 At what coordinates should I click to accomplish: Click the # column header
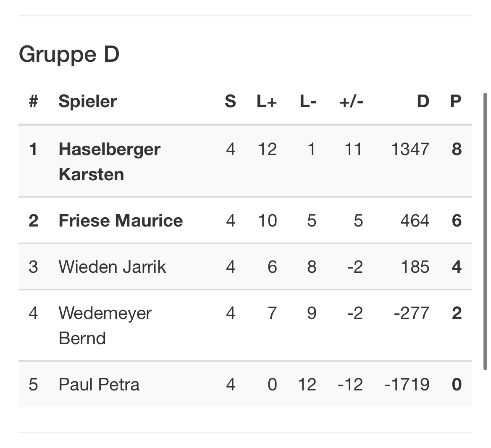[34, 101]
